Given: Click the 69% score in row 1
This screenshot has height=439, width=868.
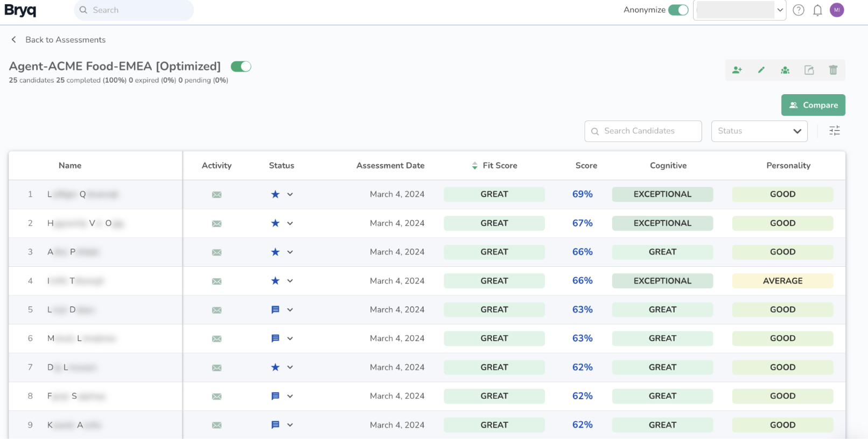Looking at the screenshot, I should 582,194.
